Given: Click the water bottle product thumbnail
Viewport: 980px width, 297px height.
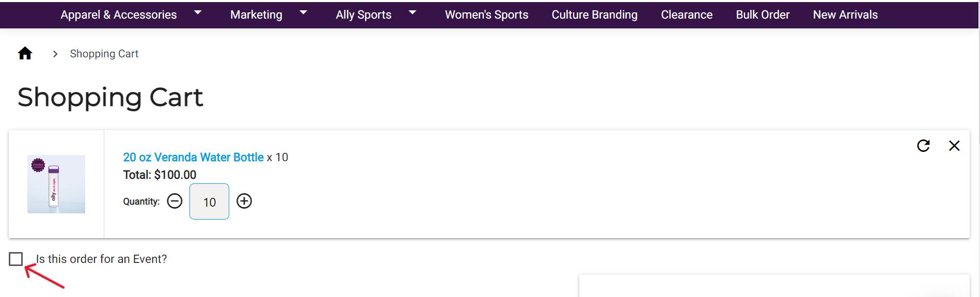Looking at the screenshot, I should point(56,184).
